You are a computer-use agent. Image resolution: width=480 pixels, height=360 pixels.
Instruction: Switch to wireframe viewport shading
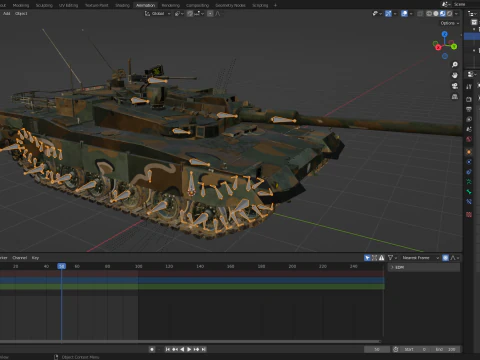coord(429,14)
